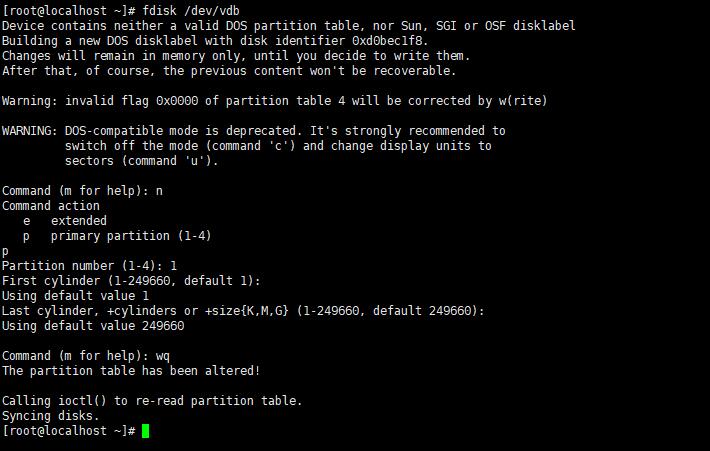Click the "e   extended" option line

tap(65, 221)
